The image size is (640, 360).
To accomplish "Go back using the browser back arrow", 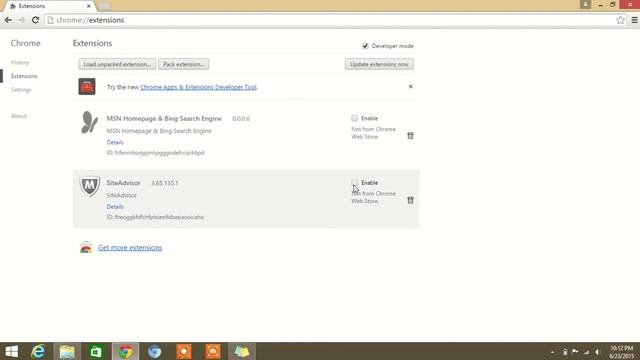I will pos(8,20).
